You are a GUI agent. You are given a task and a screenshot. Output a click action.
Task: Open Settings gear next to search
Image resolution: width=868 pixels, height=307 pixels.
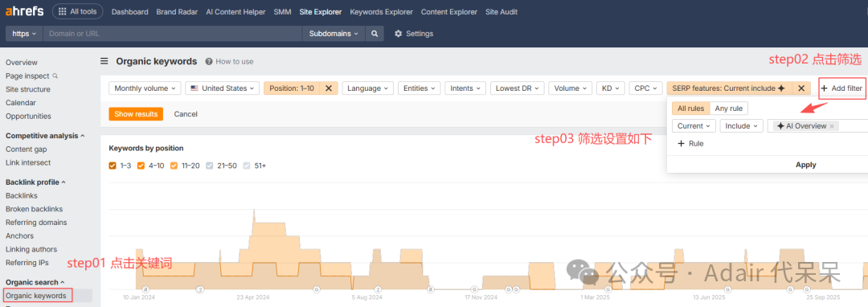pos(414,34)
